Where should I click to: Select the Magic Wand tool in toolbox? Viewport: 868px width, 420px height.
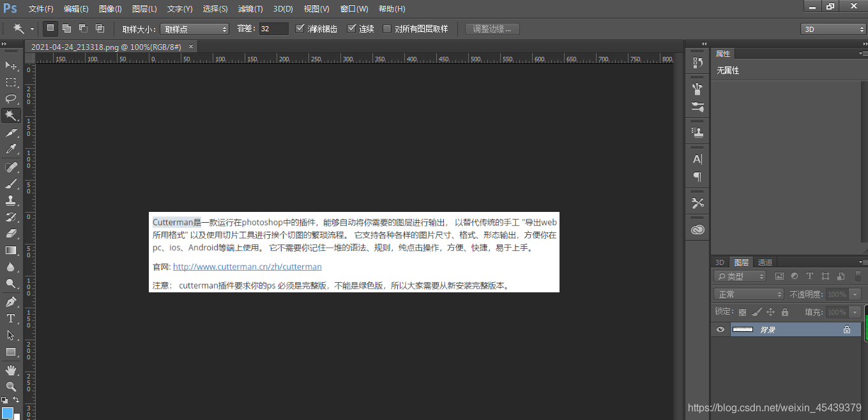coord(11,116)
